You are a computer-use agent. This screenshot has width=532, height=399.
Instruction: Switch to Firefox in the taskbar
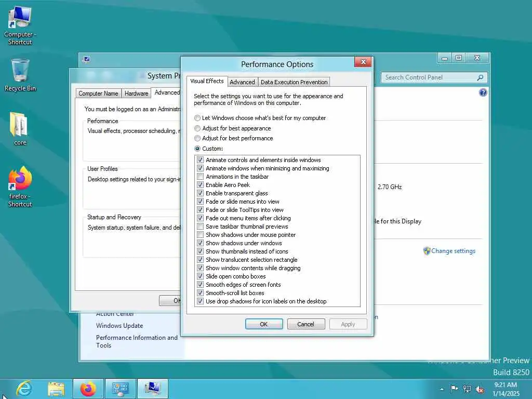tap(88, 389)
